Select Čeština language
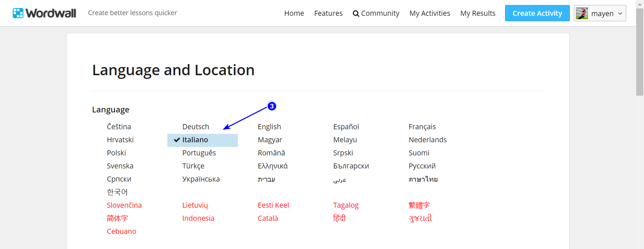The image size is (644, 249). (x=119, y=127)
